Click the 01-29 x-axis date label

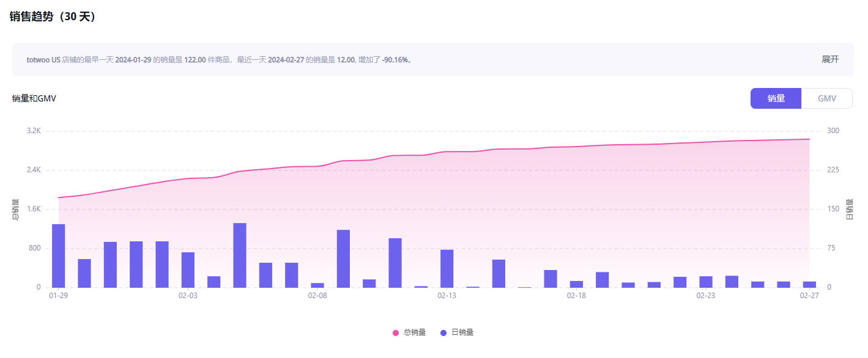coord(59,296)
